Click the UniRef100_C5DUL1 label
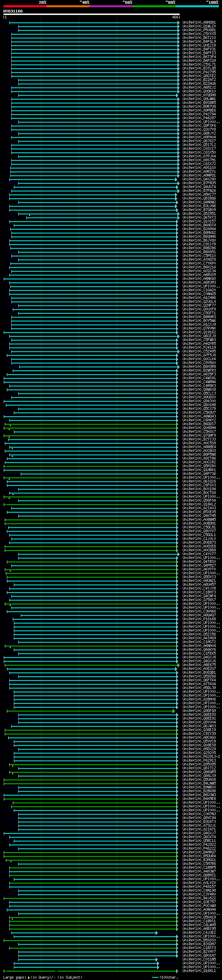The image size is (222, 980). pyautogui.click(x=199, y=535)
